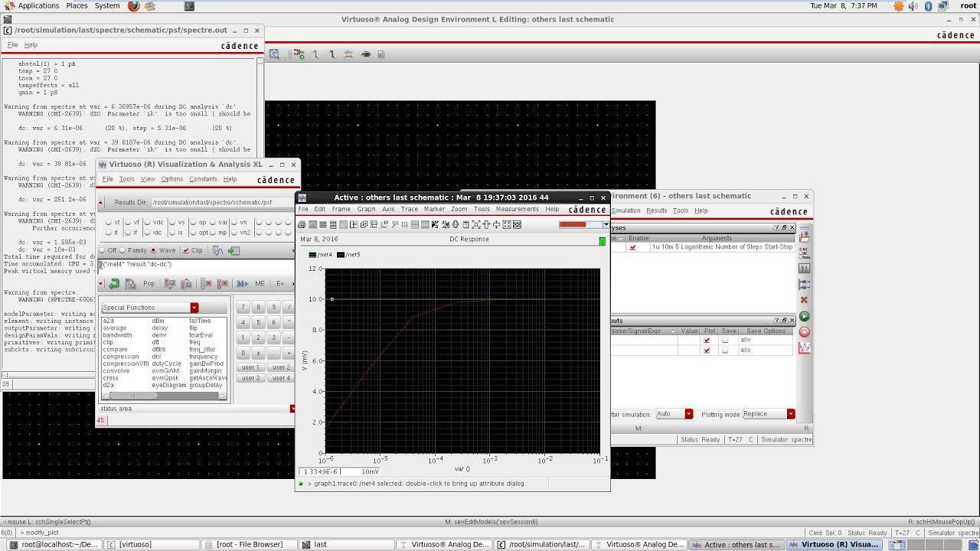Collapse the Results Dir section triangle

100,203
